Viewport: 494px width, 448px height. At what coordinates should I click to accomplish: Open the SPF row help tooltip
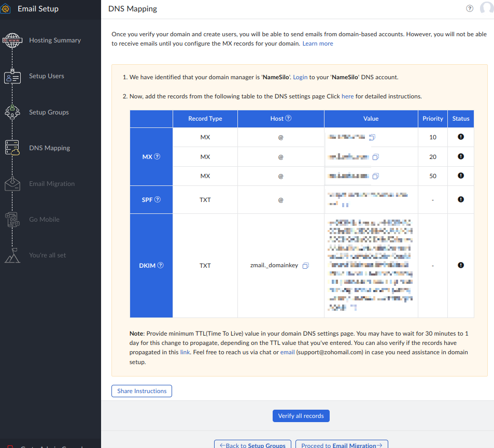(158, 199)
